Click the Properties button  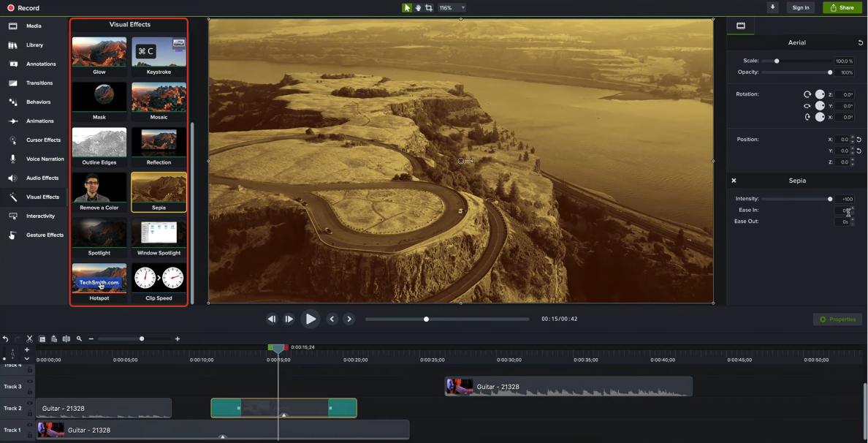point(837,319)
